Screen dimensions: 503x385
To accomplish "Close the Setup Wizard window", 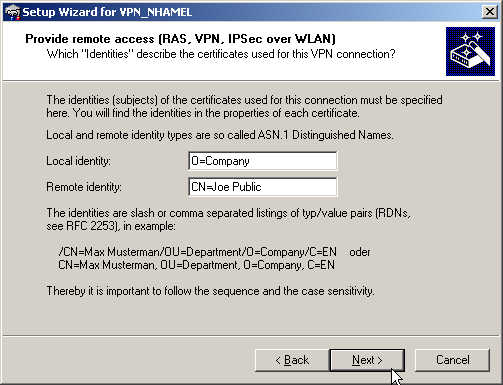I will [x=489, y=12].
